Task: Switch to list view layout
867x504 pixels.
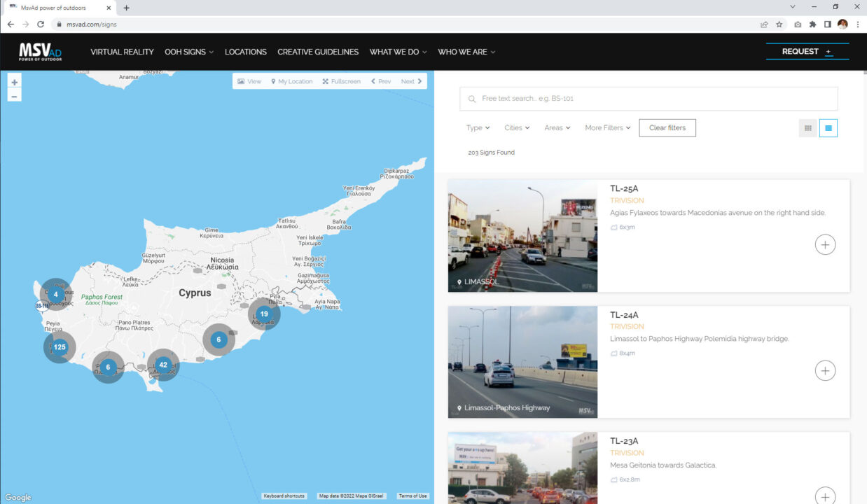Action: click(828, 128)
